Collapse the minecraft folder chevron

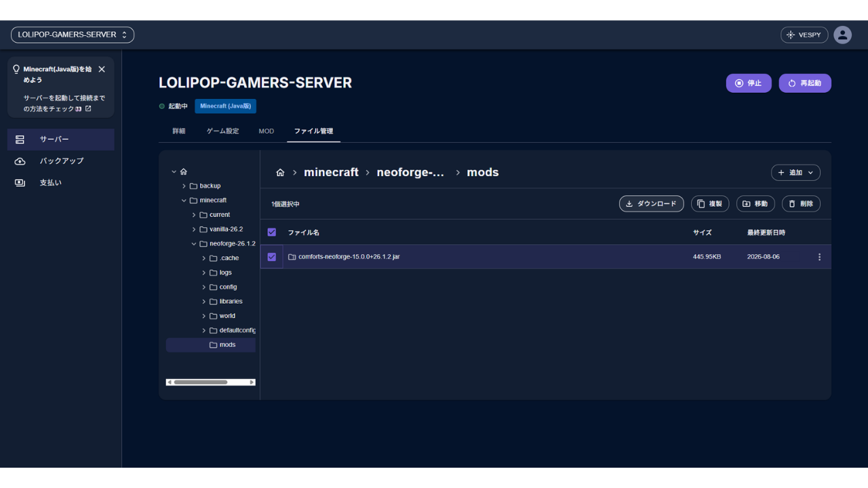click(184, 201)
